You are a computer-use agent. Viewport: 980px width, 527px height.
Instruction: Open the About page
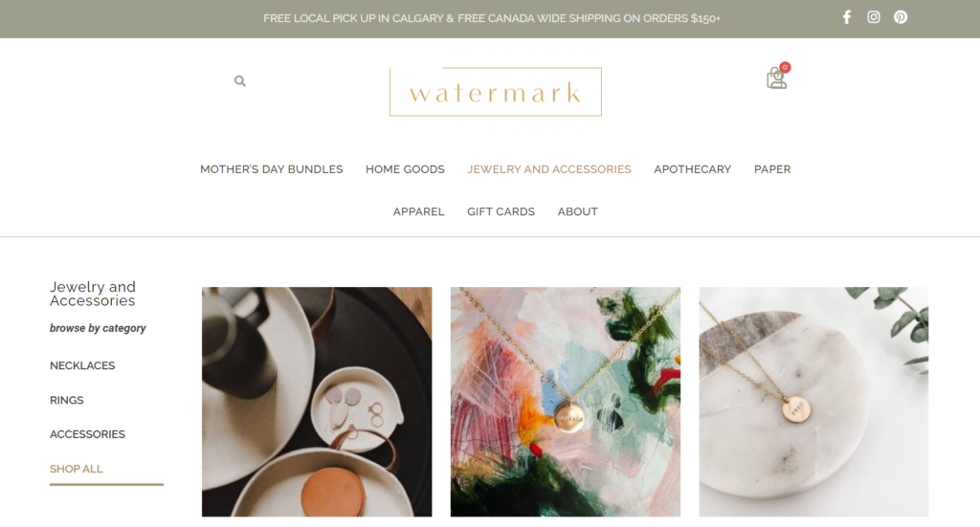[577, 211]
